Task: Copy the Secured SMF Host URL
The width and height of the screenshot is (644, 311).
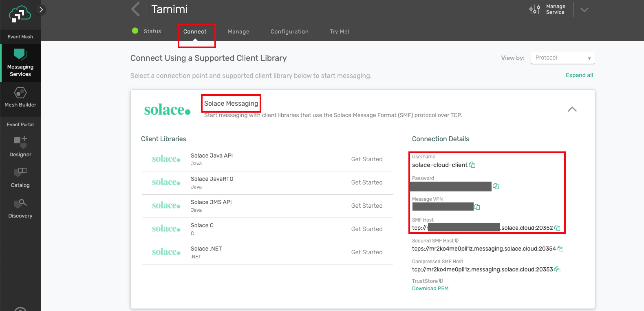Action: tap(560, 249)
